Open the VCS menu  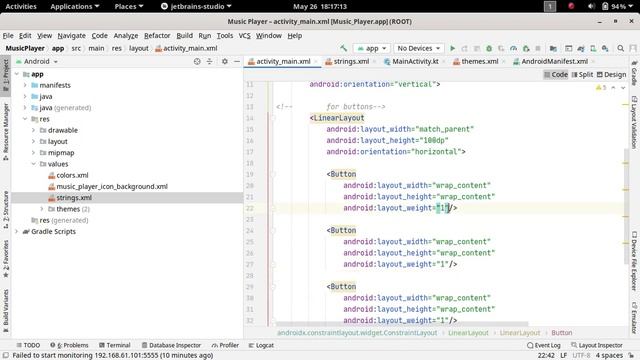tap(244, 36)
